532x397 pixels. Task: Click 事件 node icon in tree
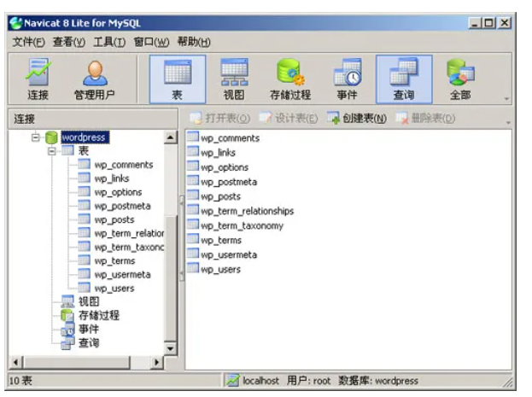(x=67, y=329)
